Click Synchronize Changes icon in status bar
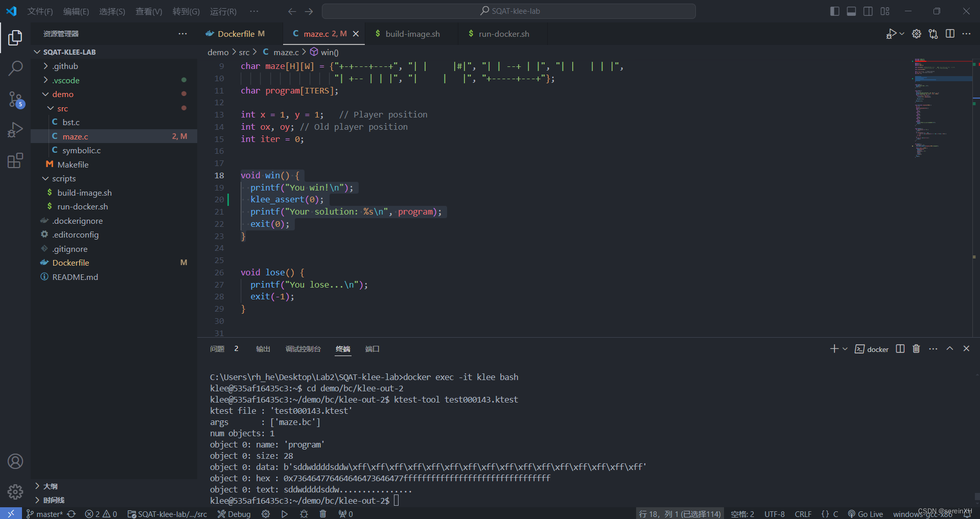Screen dimensions: 980x519 click(72, 514)
